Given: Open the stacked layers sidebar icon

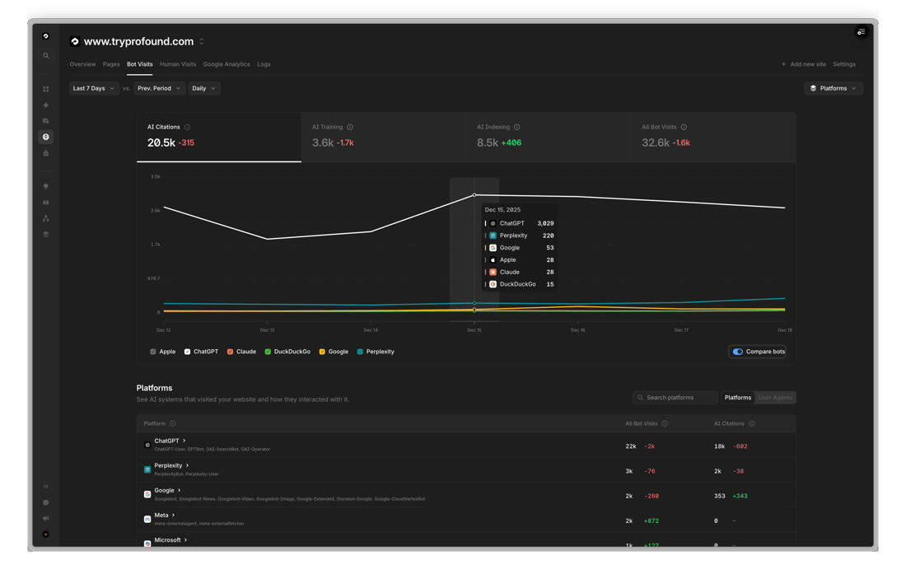Looking at the screenshot, I should click(x=45, y=235).
